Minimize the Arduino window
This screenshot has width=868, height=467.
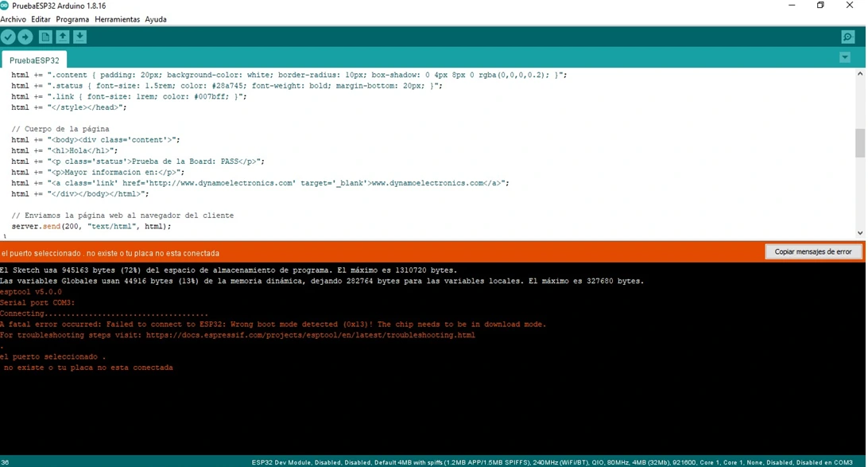(x=792, y=6)
